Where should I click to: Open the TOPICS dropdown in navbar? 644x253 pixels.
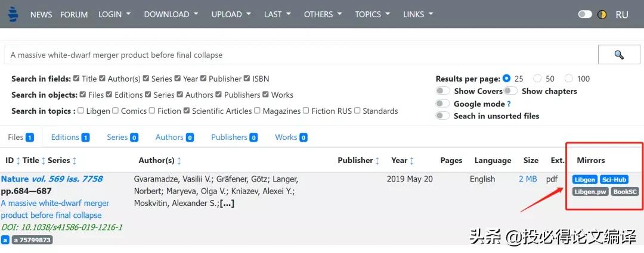coord(372,14)
